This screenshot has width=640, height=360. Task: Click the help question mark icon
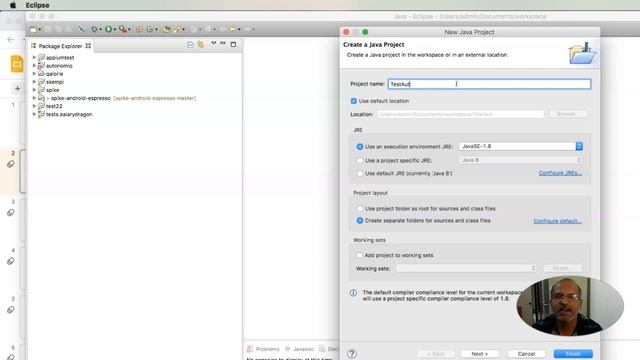coord(352,354)
